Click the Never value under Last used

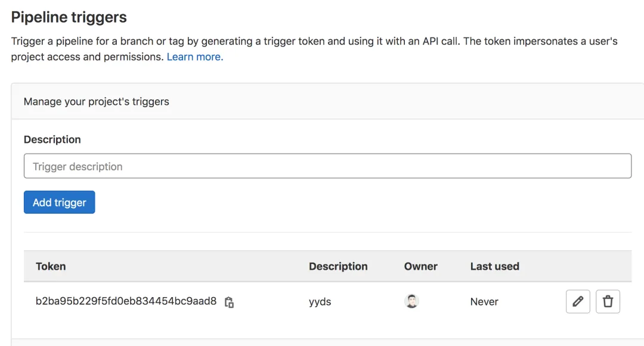484,302
